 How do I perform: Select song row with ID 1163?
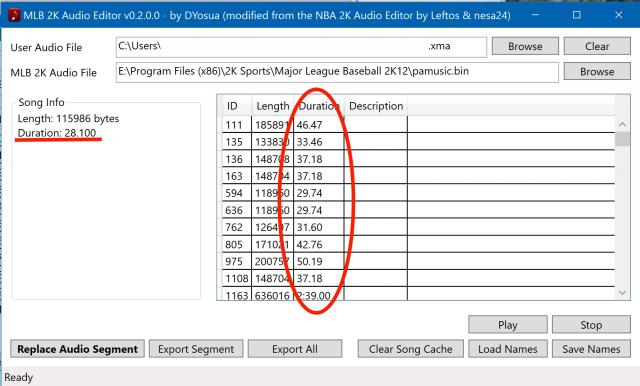click(x=418, y=294)
